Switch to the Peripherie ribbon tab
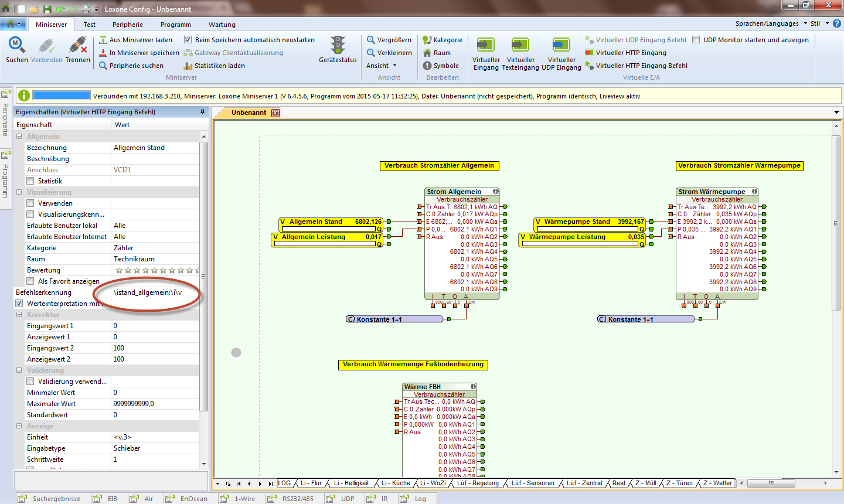Image resolution: width=844 pixels, height=504 pixels. click(127, 25)
